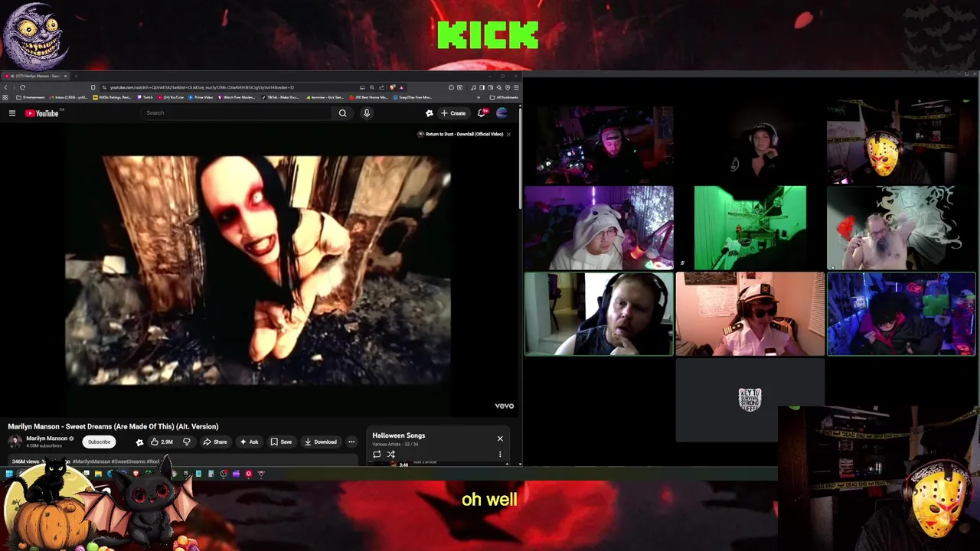Close the Halloween Songs playlist panel
Viewport: 980px width, 551px height.
point(500,439)
